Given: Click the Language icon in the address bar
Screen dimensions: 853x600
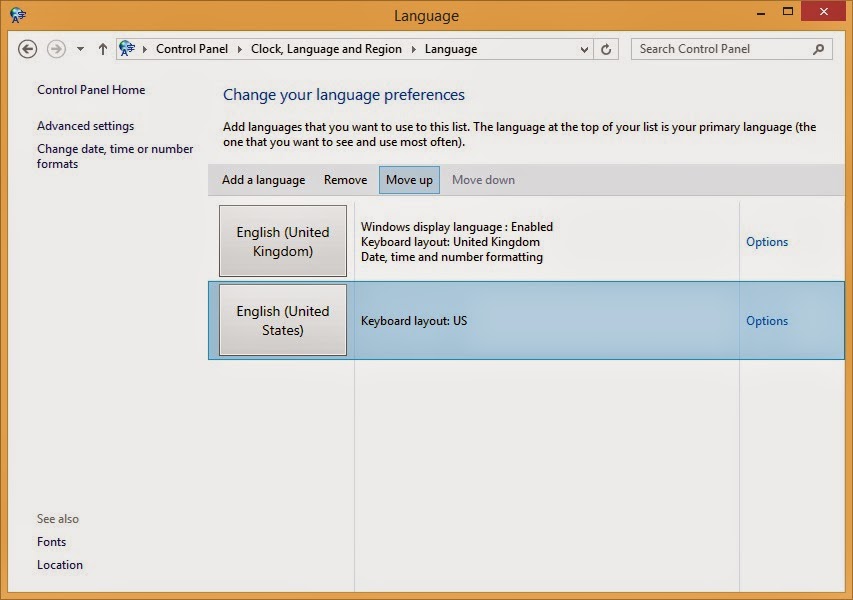Looking at the screenshot, I should (x=127, y=48).
